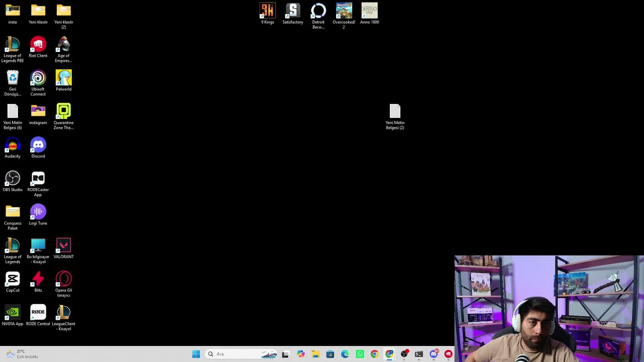
Task: Select the RODE Central desktop icon
Action: [38, 316]
